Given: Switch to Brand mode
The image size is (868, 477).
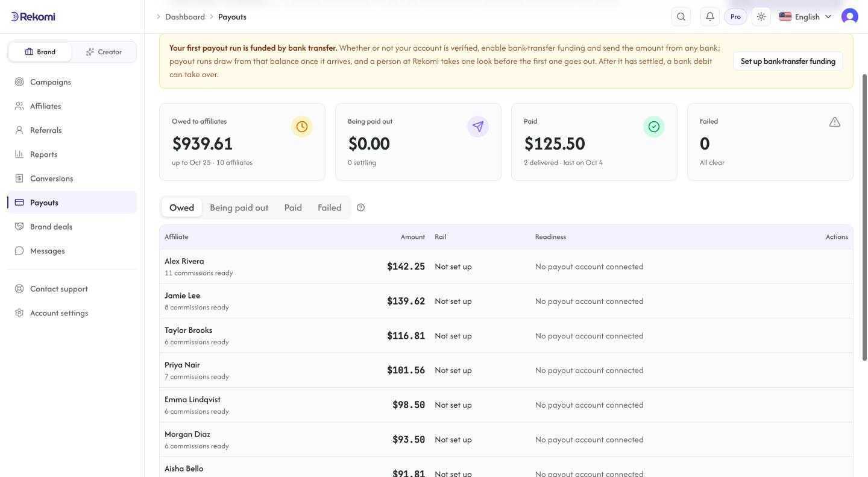Looking at the screenshot, I should [40, 52].
